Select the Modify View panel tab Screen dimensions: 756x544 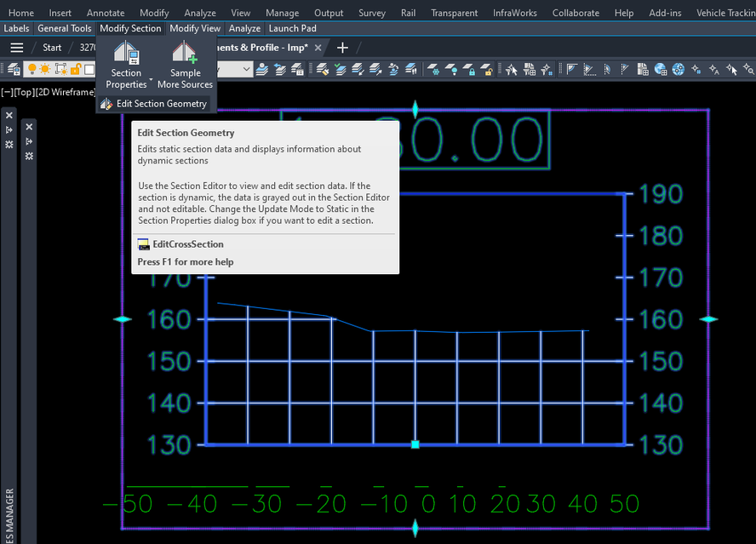[x=195, y=28]
